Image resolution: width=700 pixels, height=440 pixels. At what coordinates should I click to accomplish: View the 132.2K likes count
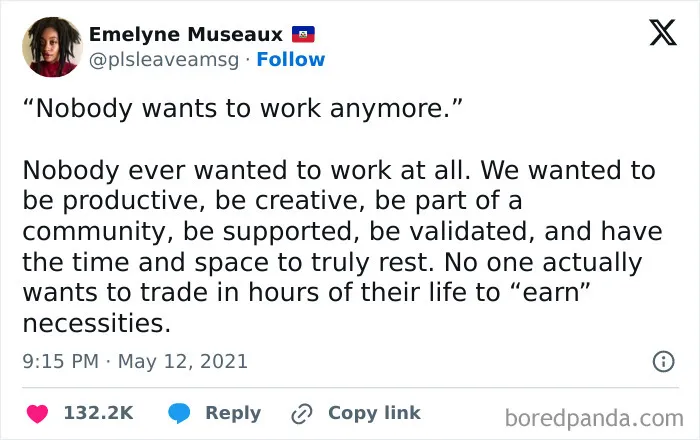click(98, 413)
